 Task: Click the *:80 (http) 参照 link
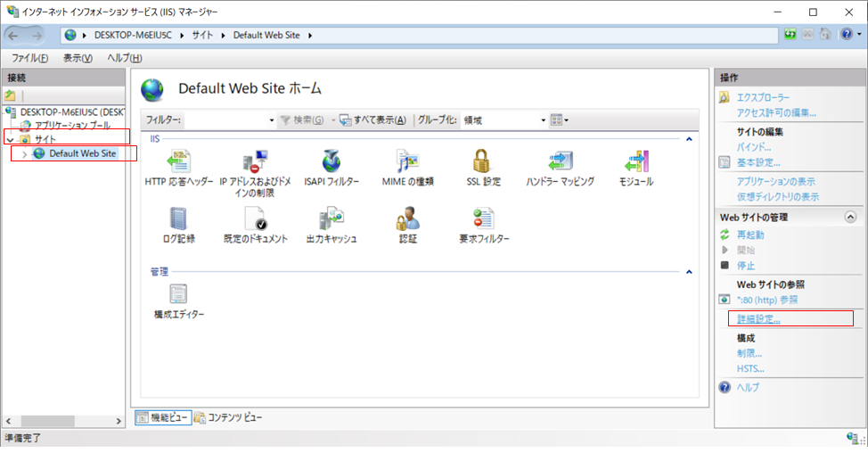tap(767, 301)
